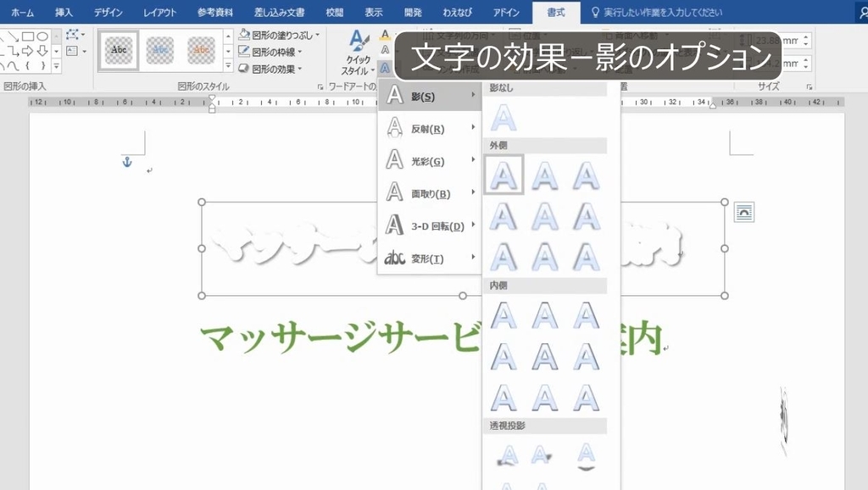Switch to the デザイン tab
This screenshot has height=490, width=868.
coord(108,12)
